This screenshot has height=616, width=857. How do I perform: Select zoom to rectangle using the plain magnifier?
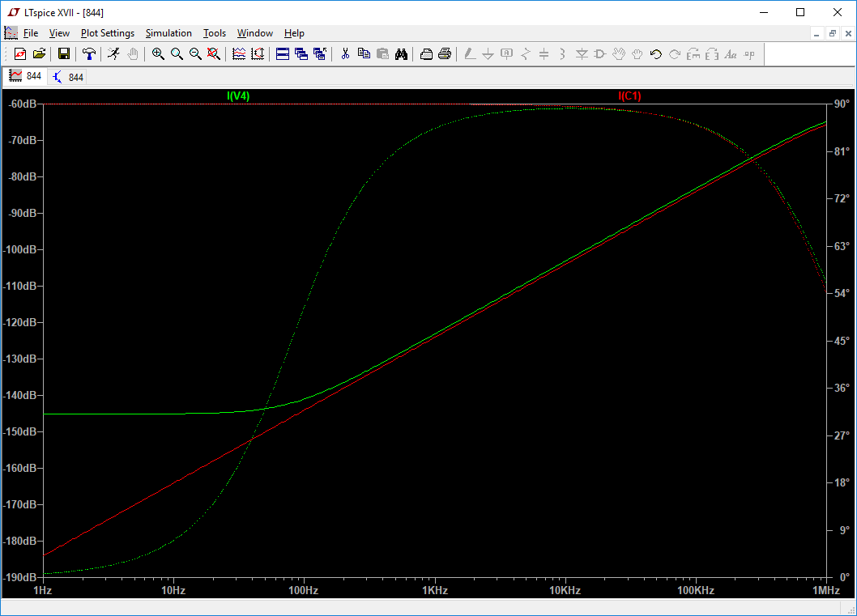177,54
